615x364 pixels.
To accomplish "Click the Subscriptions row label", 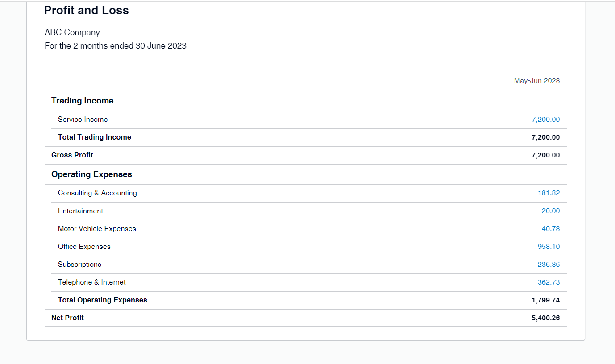I will click(x=79, y=265).
